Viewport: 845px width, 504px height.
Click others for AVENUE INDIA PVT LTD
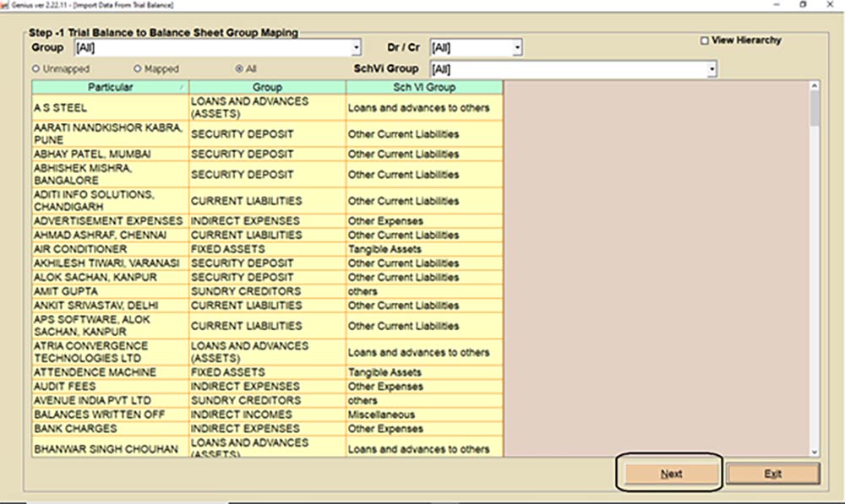425,400
